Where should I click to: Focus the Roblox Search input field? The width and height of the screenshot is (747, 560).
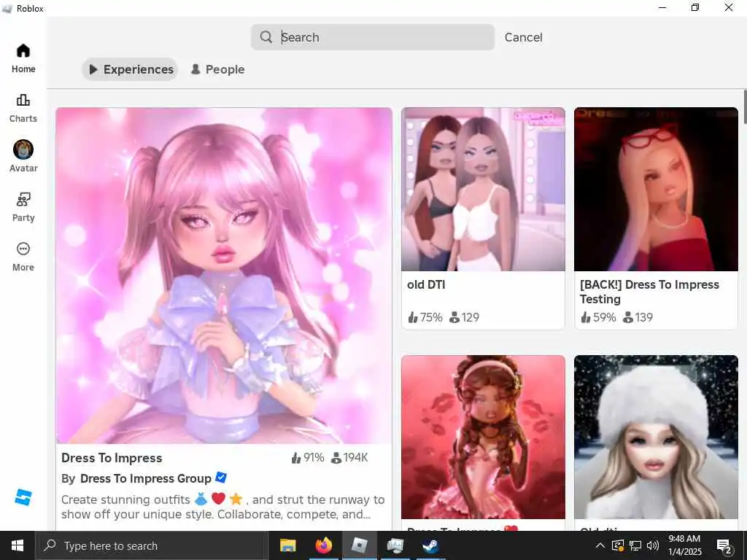(373, 37)
